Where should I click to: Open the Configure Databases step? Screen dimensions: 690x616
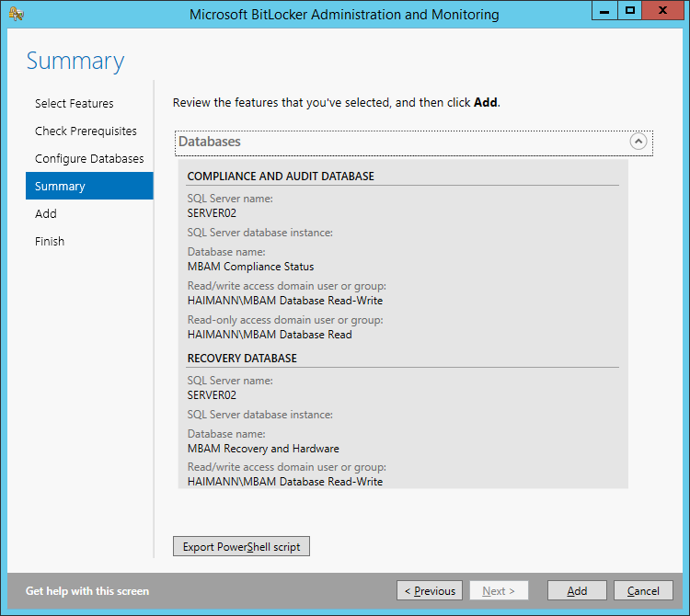tap(89, 158)
